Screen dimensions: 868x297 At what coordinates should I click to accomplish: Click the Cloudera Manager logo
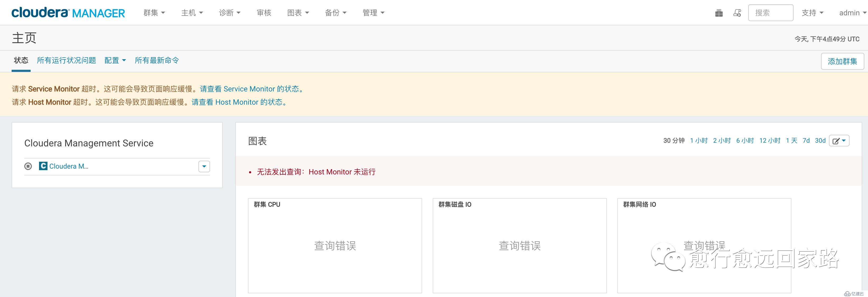click(x=68, y=13)
